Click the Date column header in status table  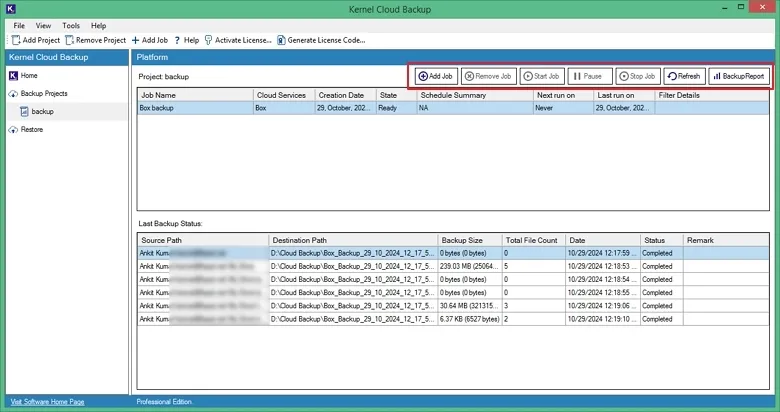pos(603,240)
